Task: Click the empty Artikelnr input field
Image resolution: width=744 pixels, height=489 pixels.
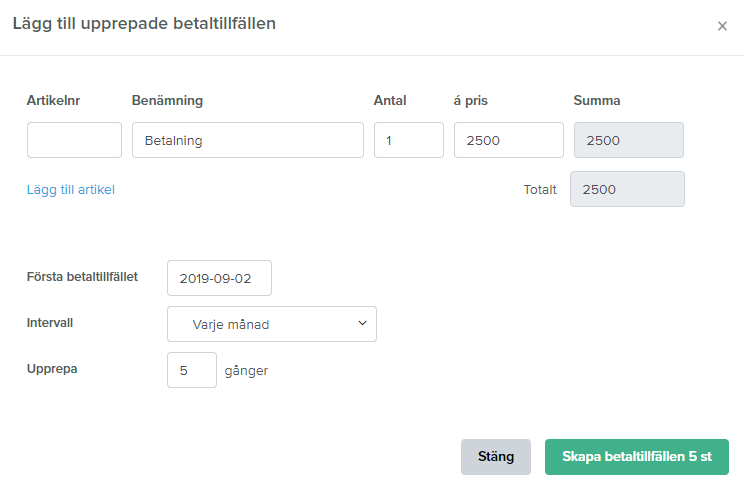Action: (x=74, y=140)
